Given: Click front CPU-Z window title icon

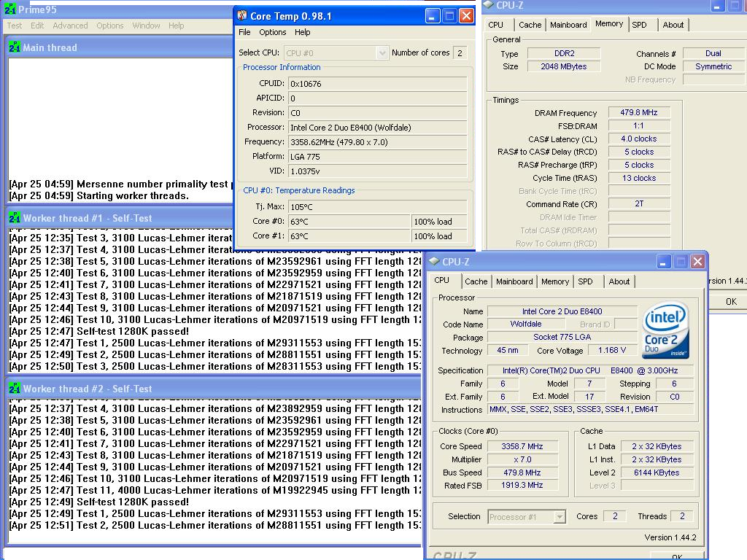Looking at the screenshot, I should click(434, 262).
